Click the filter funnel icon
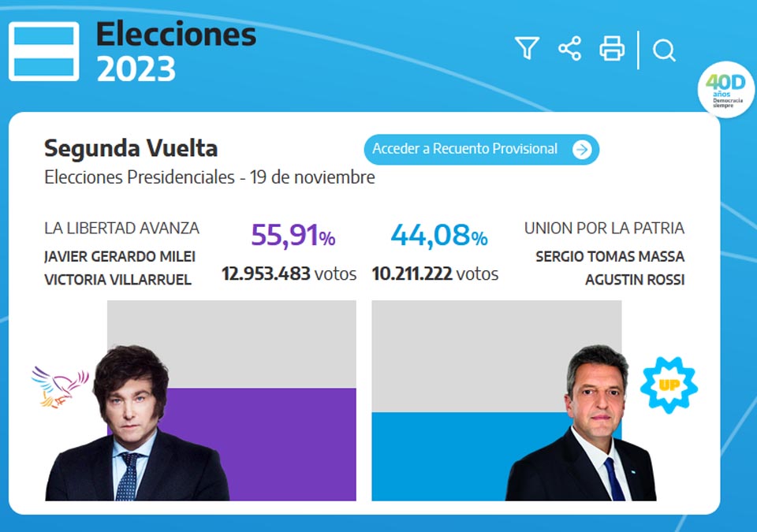Viewport: 757px width, 532px height. pos(527,49)
